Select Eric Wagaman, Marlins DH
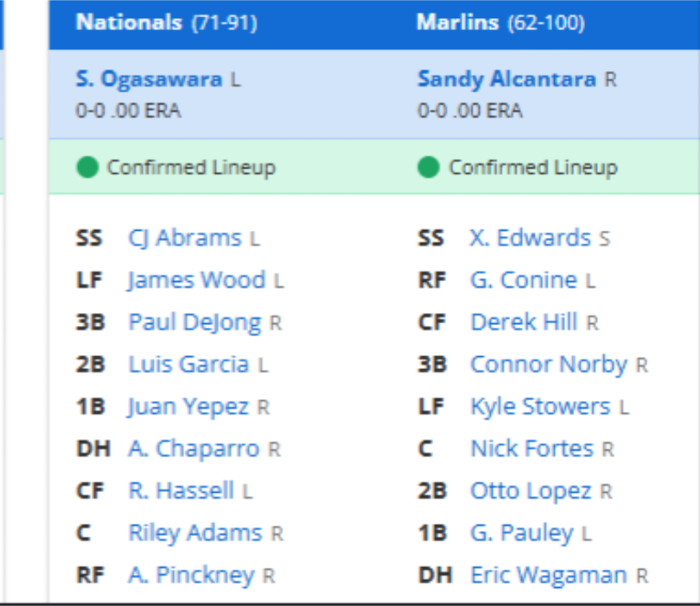700x606 pixels. [x=549, y=575]
